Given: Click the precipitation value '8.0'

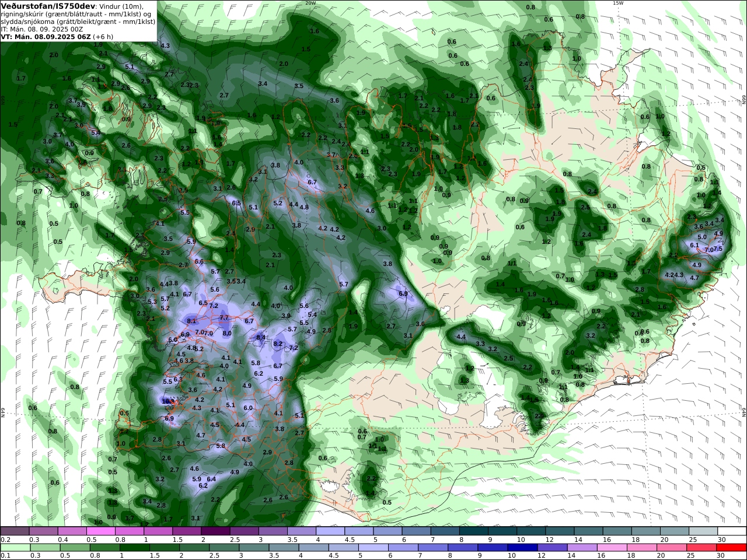Looking at the screenshot, I should click(x=227, y=333).
